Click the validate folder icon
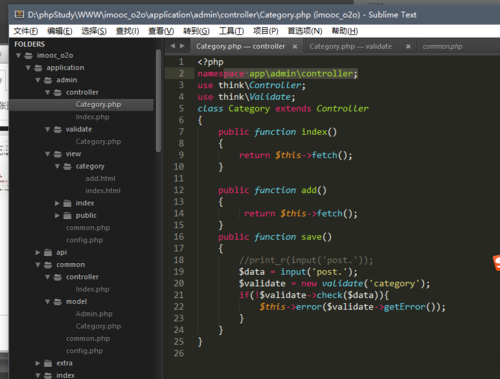The width and height of the screenshot is (500, 379). coord(58,129)
